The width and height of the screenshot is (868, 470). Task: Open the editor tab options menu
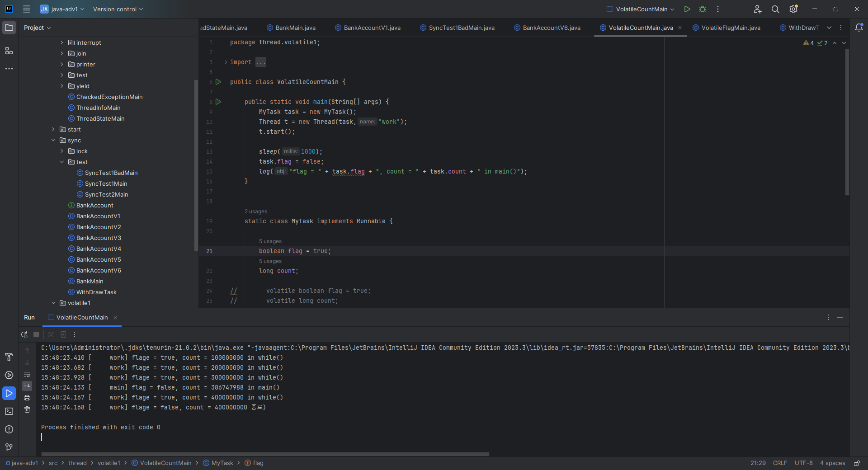(841, 28)
